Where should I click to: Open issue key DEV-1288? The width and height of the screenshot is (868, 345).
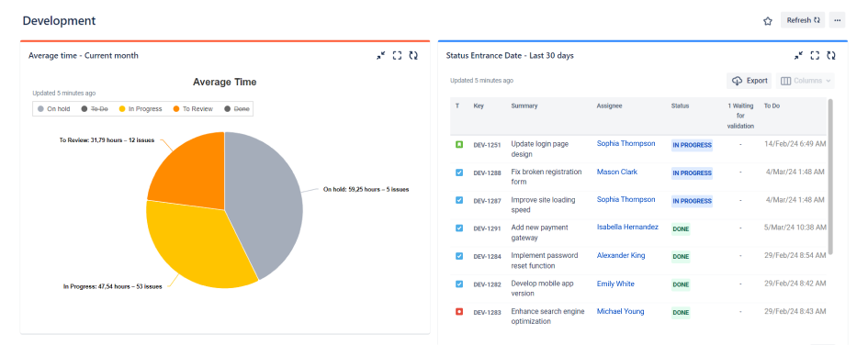coord(487,173)
